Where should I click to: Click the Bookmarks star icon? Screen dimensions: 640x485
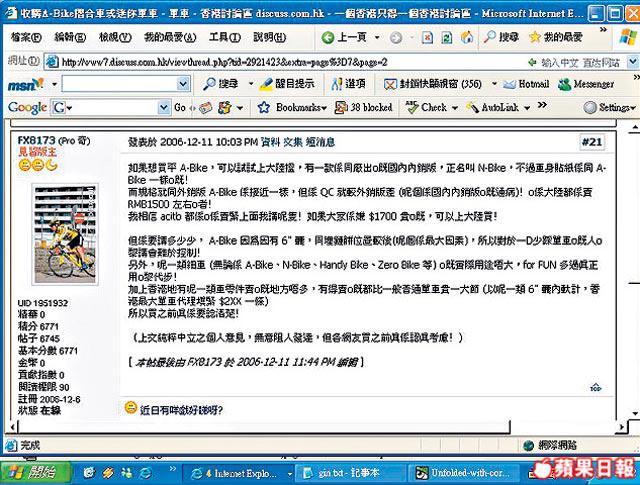click(264, 108)
